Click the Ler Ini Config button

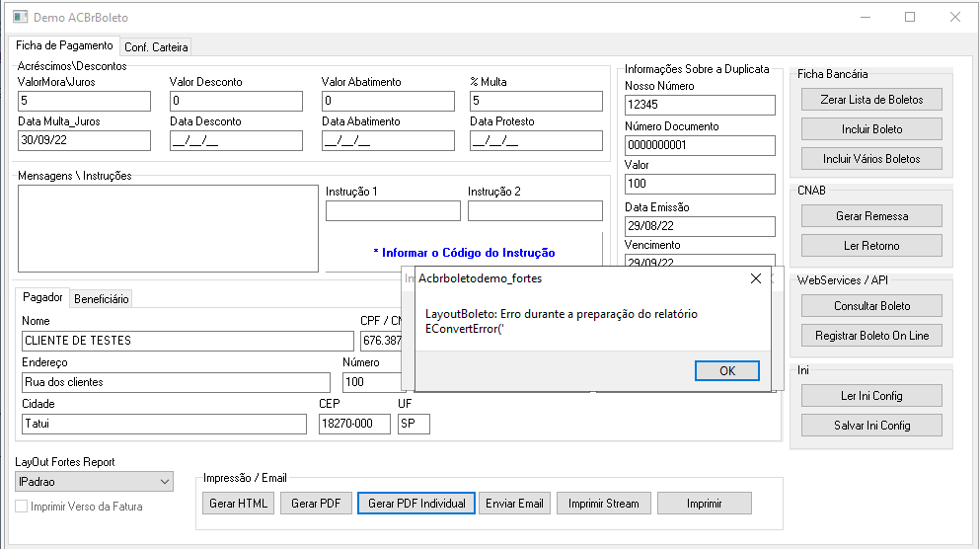(871, 396)
